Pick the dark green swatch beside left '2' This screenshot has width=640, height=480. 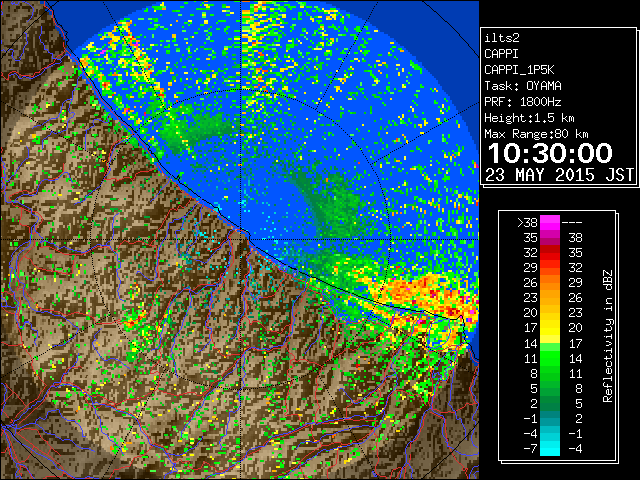[550, 403]
